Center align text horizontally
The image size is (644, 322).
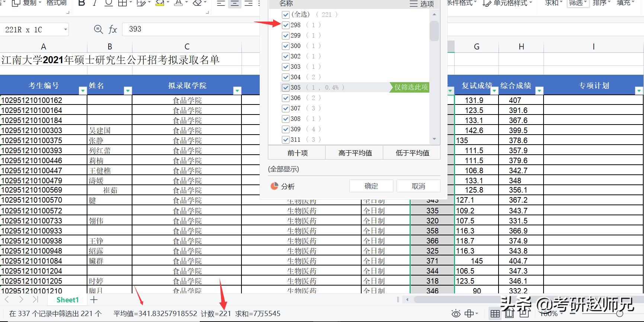235,3
